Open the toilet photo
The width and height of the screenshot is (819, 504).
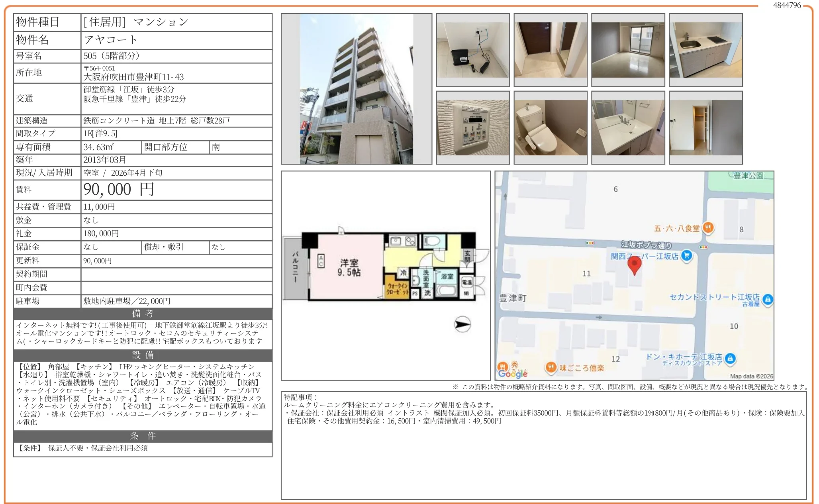click(550, 127)
